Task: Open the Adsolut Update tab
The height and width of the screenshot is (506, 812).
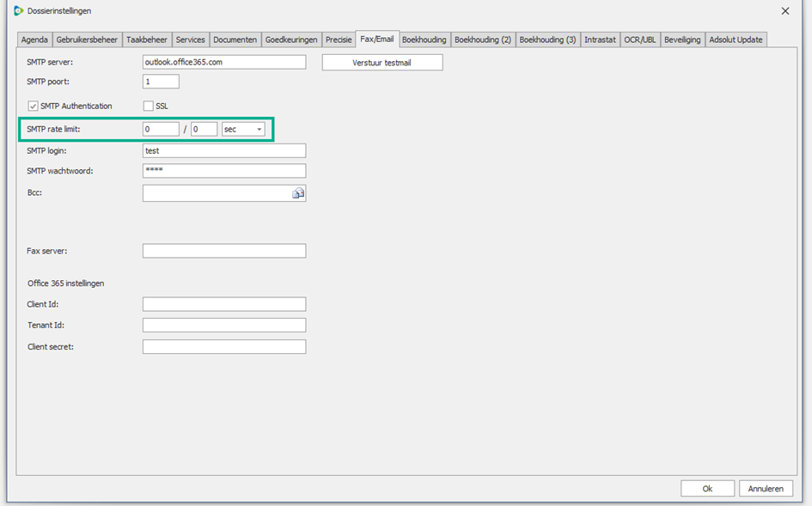Action: 736,40
